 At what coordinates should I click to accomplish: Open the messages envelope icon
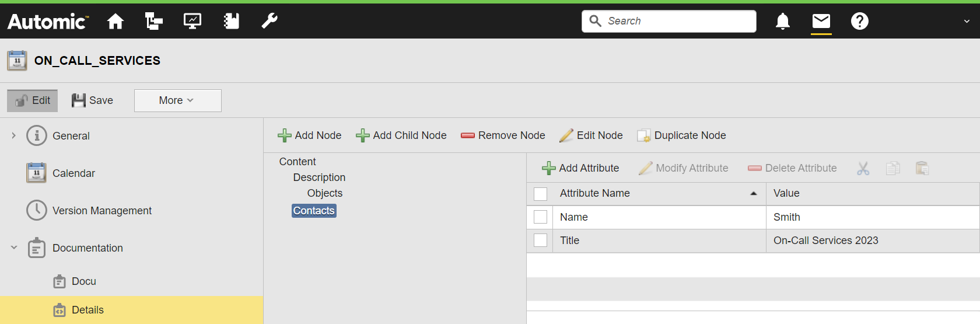coord(821,22)
